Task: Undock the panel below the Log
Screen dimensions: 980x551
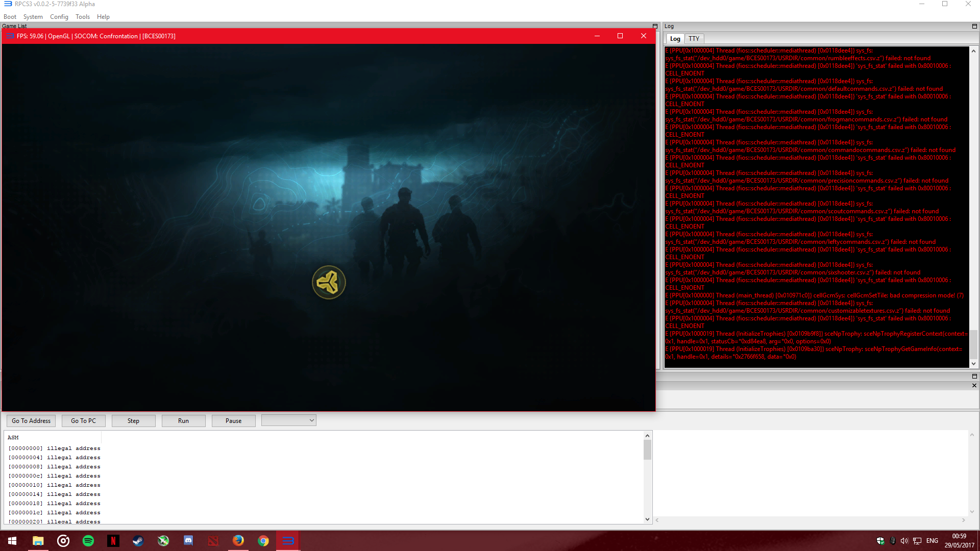Action: point(974,377)
